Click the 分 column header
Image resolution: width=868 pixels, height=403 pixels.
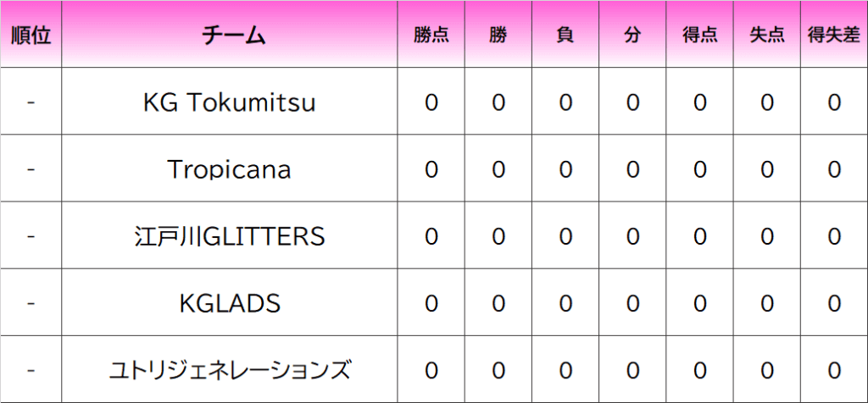pos(632,36)
